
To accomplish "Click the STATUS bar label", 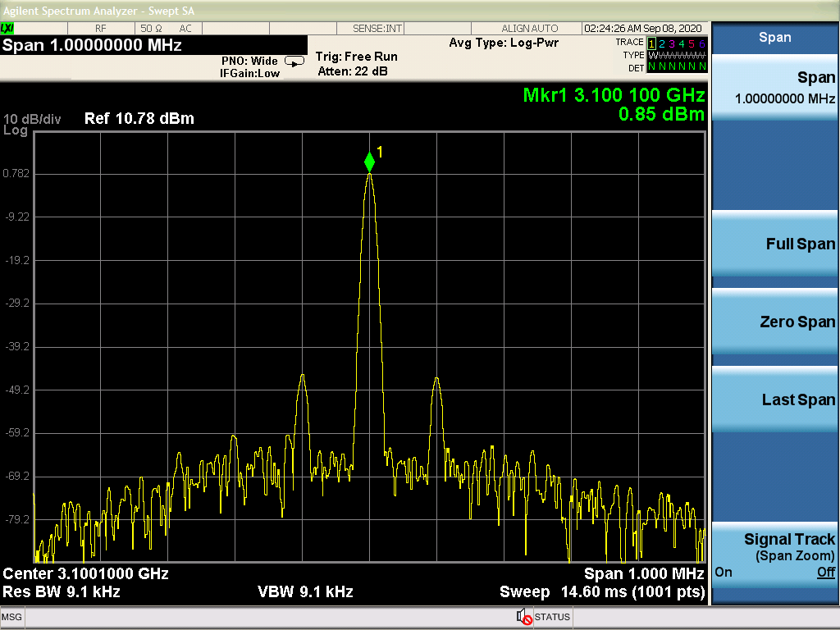I will (552, 617).
